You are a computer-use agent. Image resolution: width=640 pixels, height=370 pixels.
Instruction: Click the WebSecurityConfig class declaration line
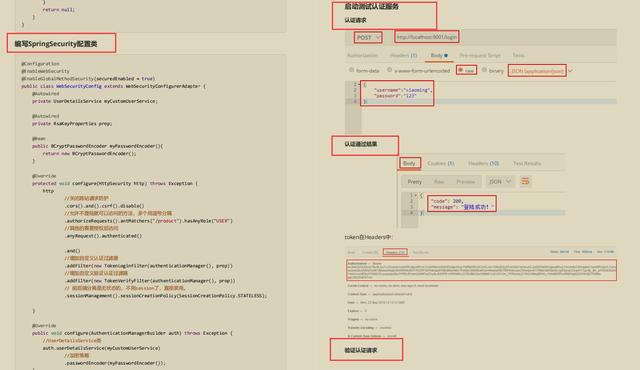point(113,86)
